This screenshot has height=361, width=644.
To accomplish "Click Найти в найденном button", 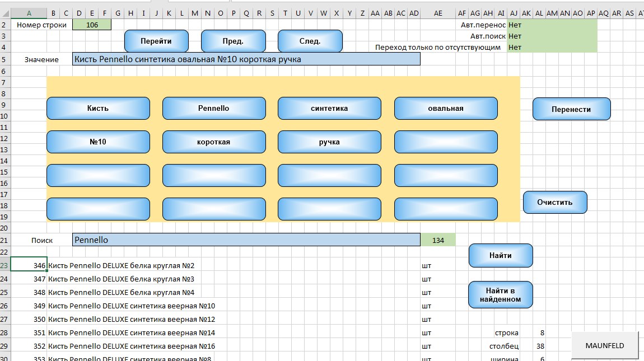I will click(x=501, y=295).
